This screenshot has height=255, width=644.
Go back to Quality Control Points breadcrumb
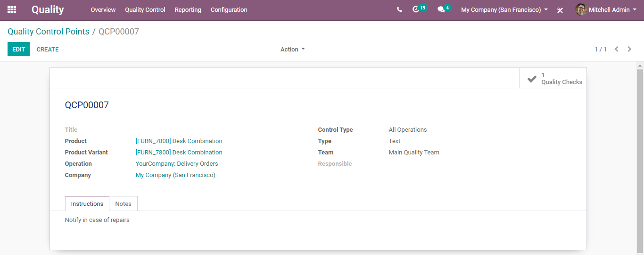(49, 32)
